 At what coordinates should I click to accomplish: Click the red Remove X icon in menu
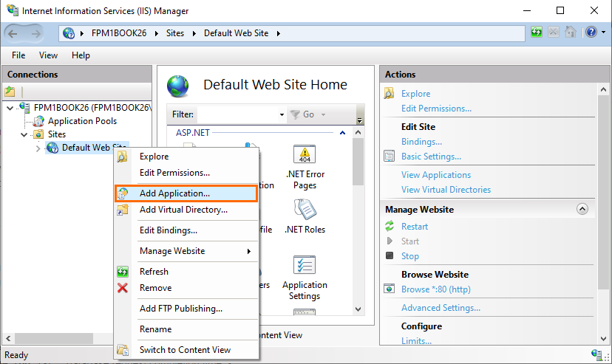pyautogui.click(x=123, y=288)
